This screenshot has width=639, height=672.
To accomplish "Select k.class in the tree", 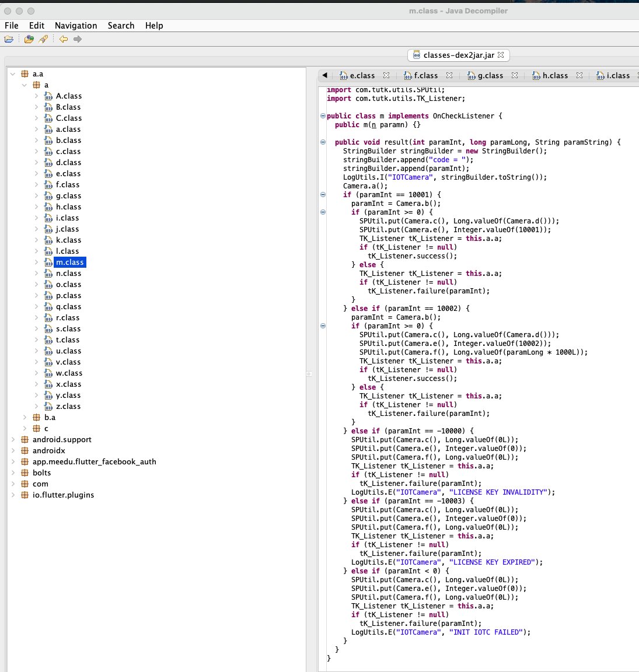I will (68, 240).
